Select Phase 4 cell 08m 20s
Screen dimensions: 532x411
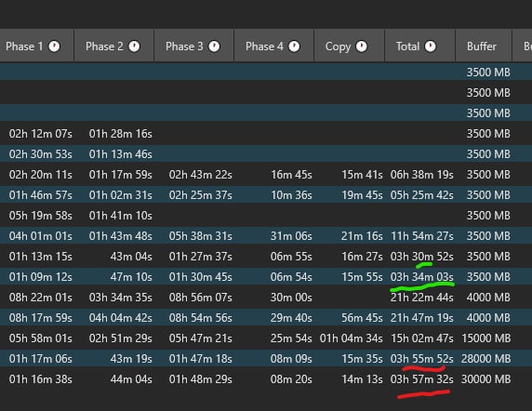point(291,379)
